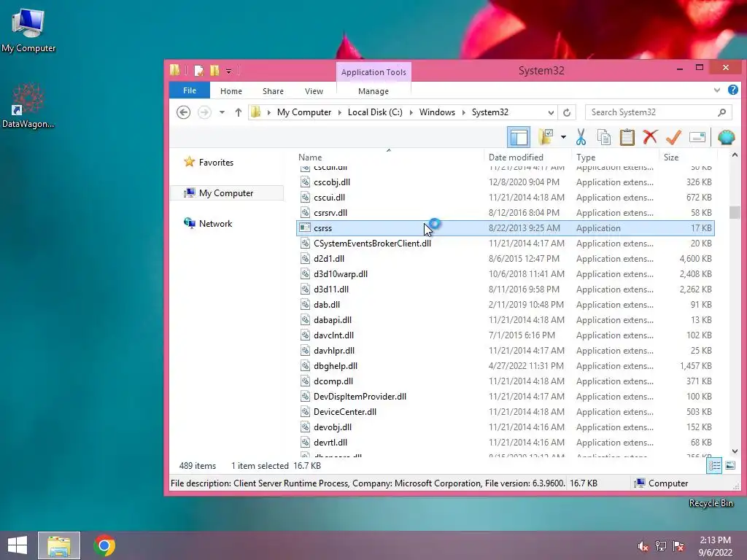The image size is (747, 560).
Task: Expand the address bar history dropdown
Action: (551, 112)
